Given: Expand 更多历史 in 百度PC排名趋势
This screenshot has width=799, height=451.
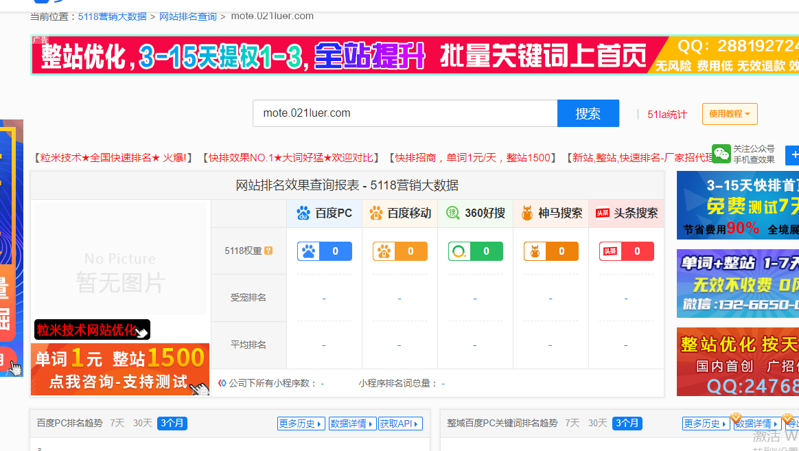Looking at the screenshot, I should tap(301, 423).
